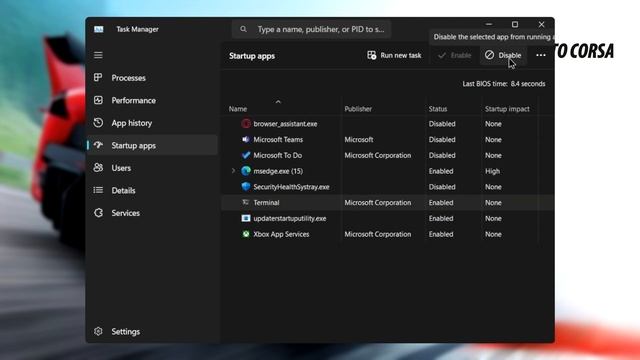640x360 pixels.
Task: Click Xbox App Services publisher cell
Action: [x=378, y=234]
